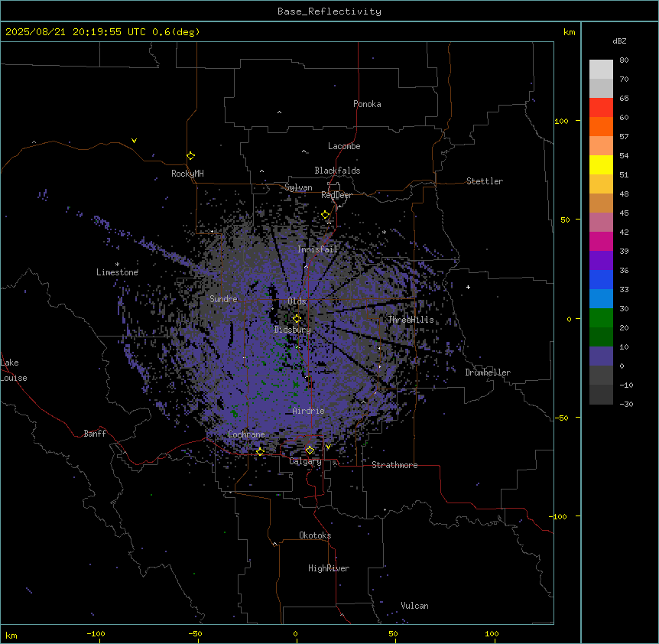Select the yellow 54 dBZ color swatch
This screenshot has height=644, width=659.
[x=601, y=164]
